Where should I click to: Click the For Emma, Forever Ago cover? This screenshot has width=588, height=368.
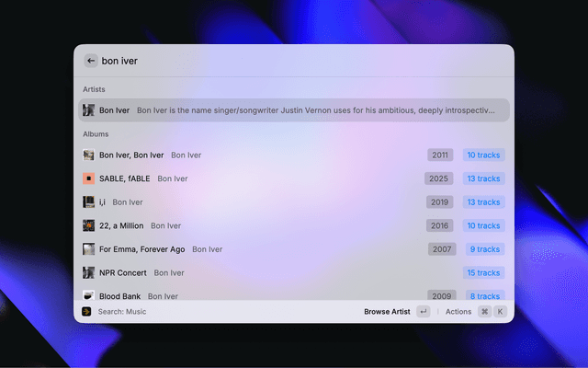[88, 249]
